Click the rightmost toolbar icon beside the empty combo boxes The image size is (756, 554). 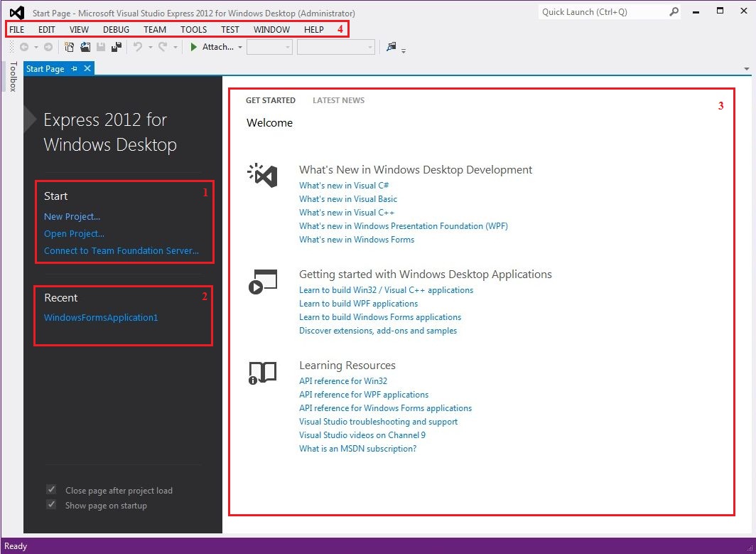pyautogui.click(x=391, y=48)
